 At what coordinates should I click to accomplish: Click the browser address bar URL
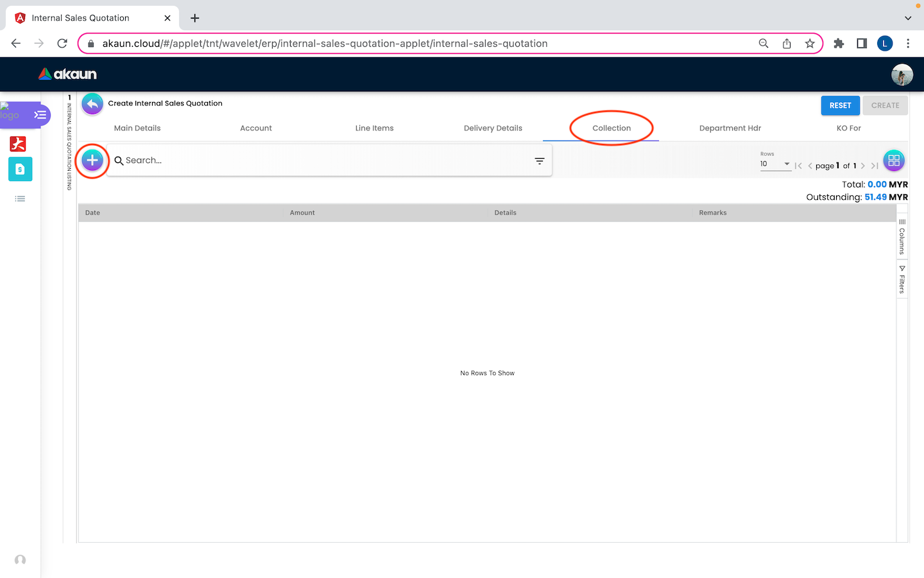click(x=325, y=44)
